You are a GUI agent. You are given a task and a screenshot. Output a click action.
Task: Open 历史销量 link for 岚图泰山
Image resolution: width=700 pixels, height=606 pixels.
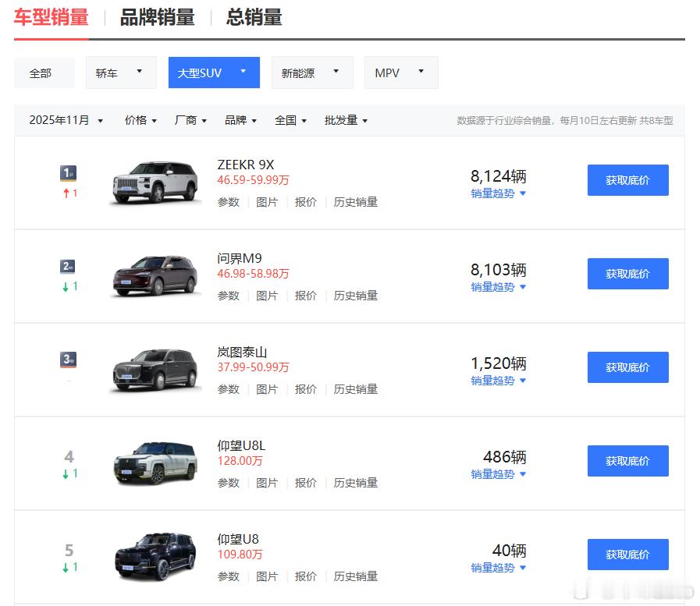coord(355,389)
